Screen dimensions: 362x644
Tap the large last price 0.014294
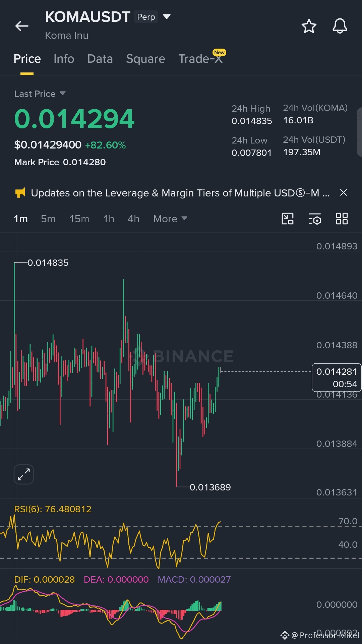[x=74, y=119]
